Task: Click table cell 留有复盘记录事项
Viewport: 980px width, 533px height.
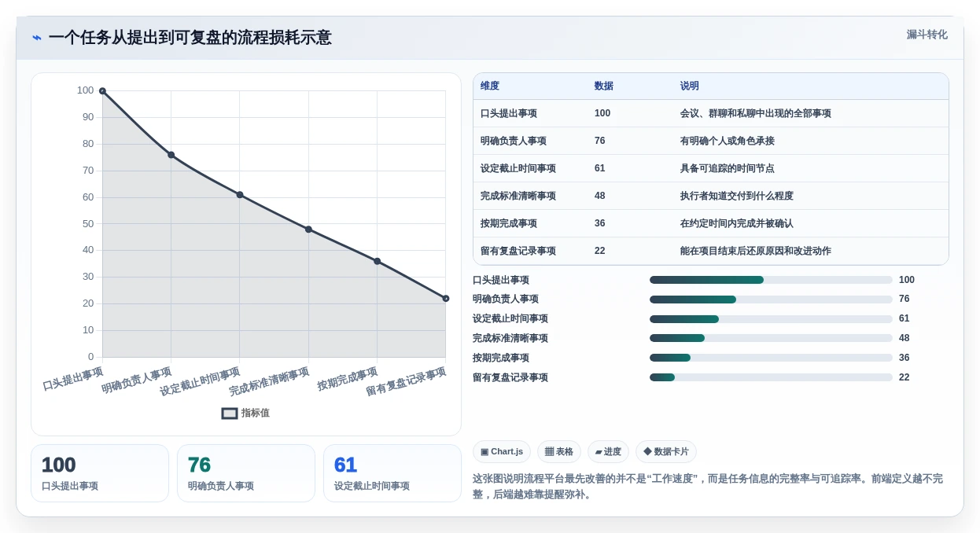Action: 518,251
